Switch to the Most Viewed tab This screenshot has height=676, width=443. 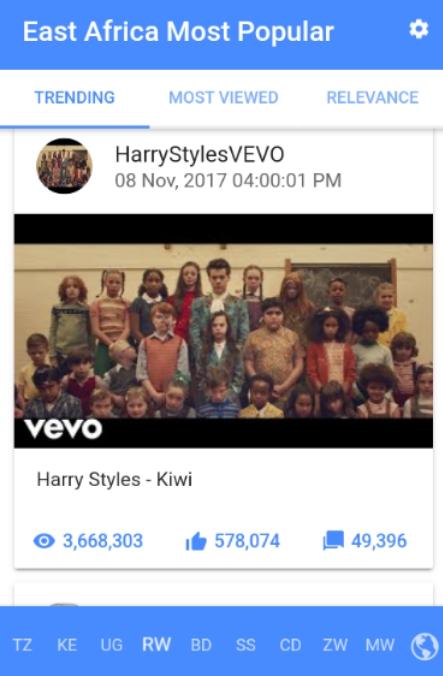tap(223, 97)
